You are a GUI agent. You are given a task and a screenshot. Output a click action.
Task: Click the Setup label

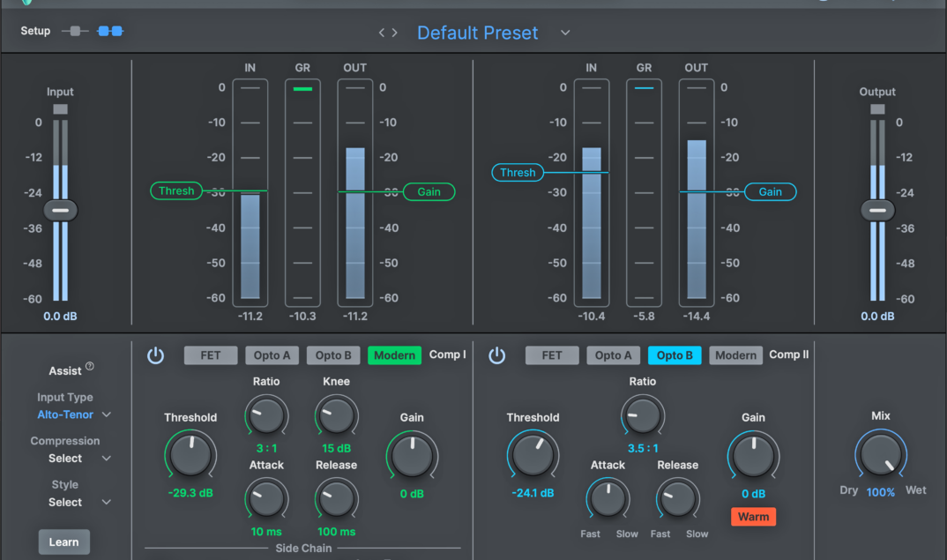coord(35,31)
